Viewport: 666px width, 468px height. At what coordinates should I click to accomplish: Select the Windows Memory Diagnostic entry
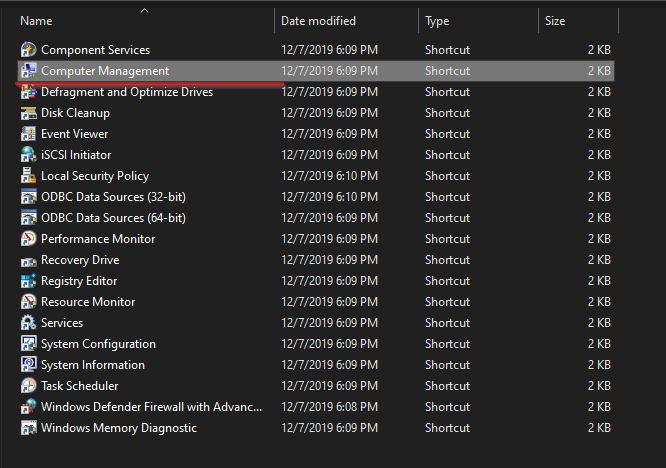316,428
